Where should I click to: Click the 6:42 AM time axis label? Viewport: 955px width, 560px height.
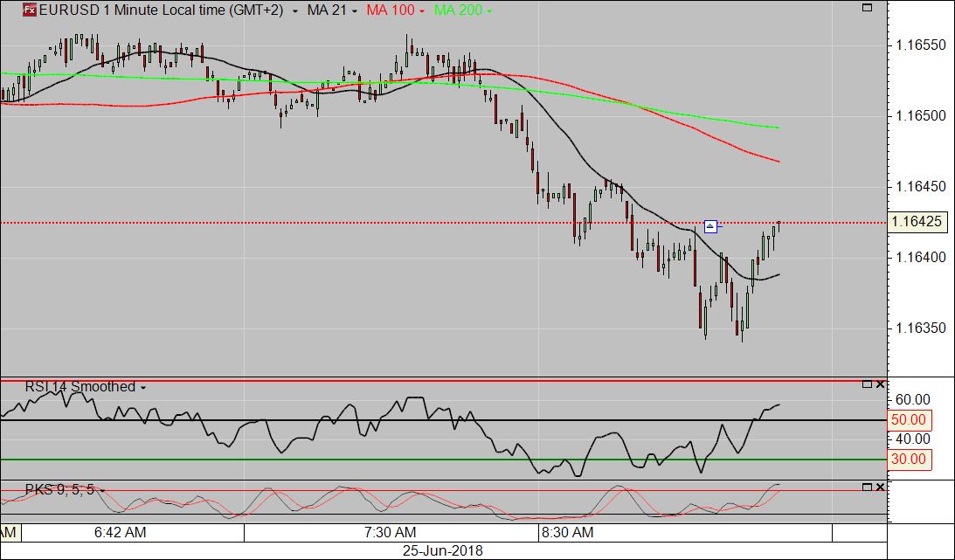120,532
